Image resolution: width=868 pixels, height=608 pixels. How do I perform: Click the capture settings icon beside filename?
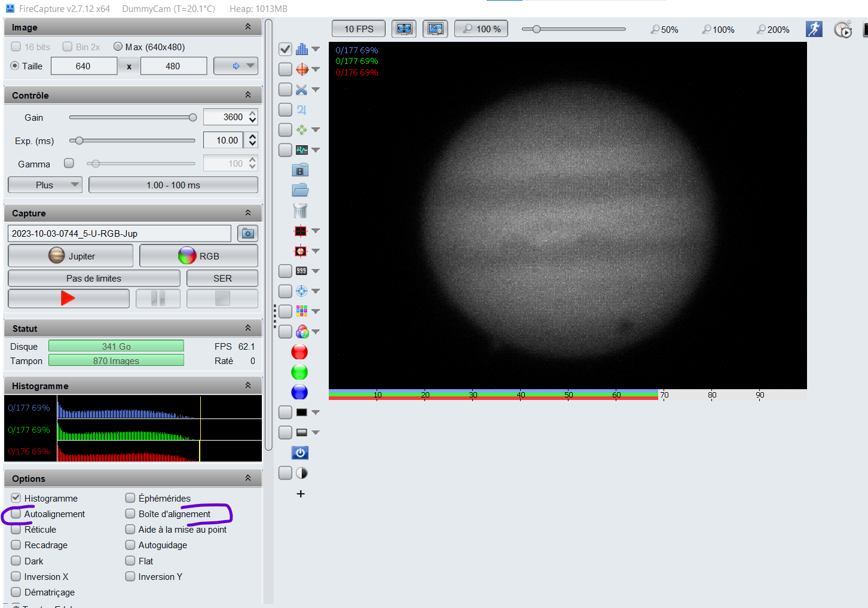point(247,233)
